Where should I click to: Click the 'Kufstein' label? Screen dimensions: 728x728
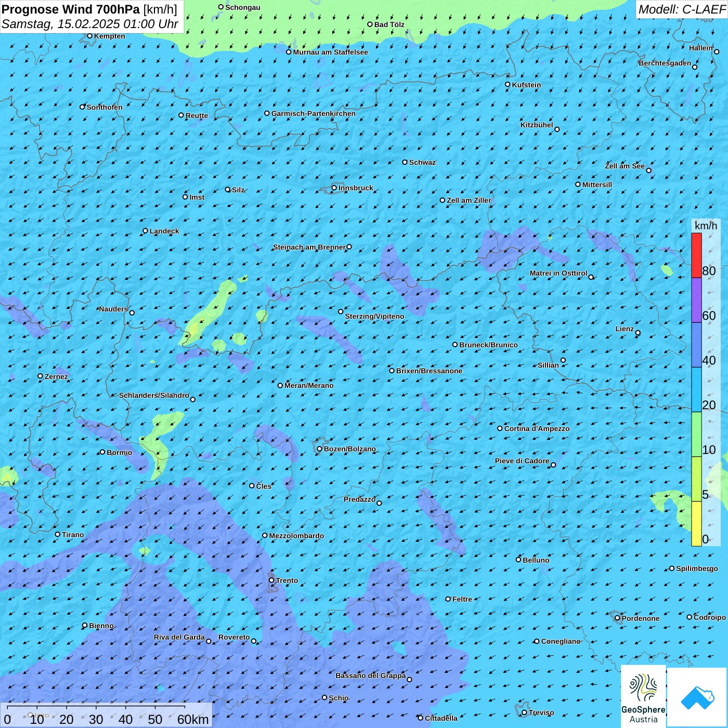(526, 85)
